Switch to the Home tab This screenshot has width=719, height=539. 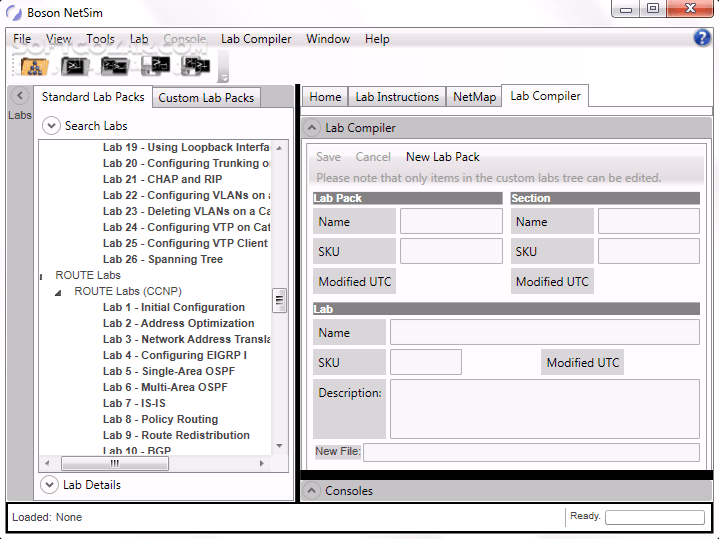point(325,97)
